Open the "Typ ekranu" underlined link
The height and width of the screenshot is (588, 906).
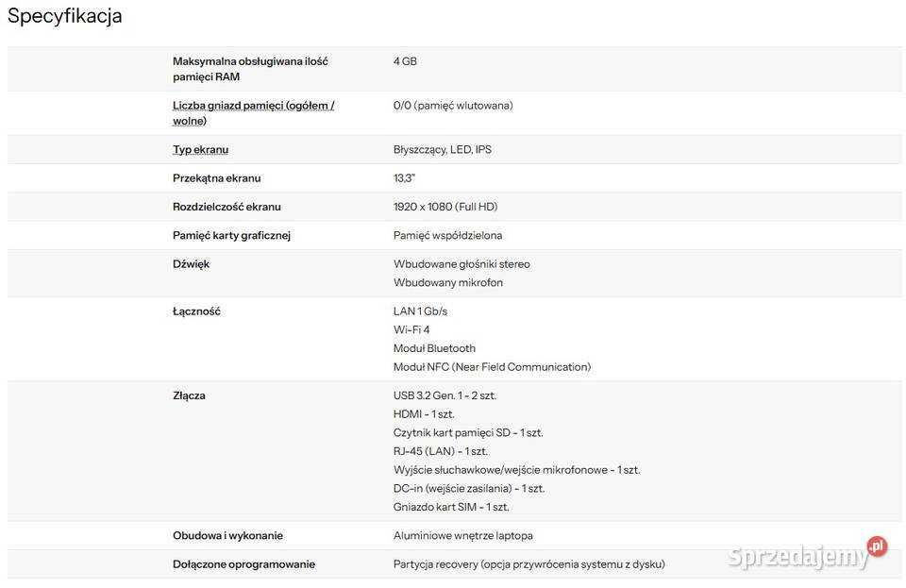(200, 149)
